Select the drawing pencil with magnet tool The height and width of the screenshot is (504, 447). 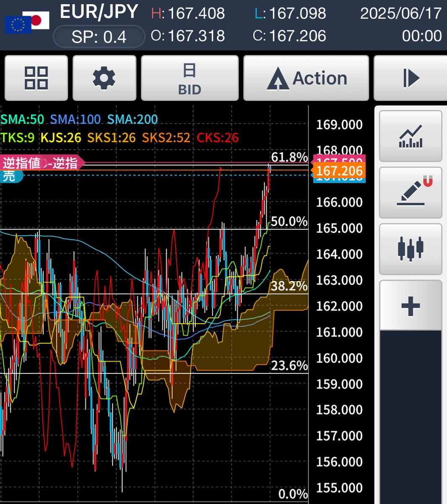(410, 192)
